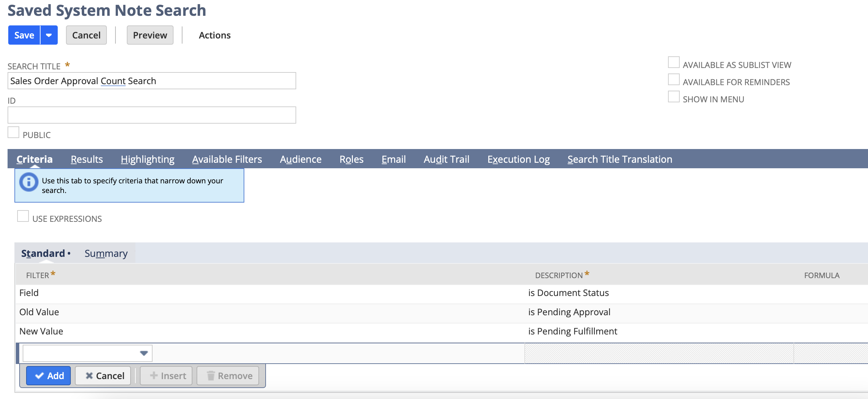Expand the new filter field dropdown
The width and height of the screenshot is (868, 399).
tap(144, 353)
